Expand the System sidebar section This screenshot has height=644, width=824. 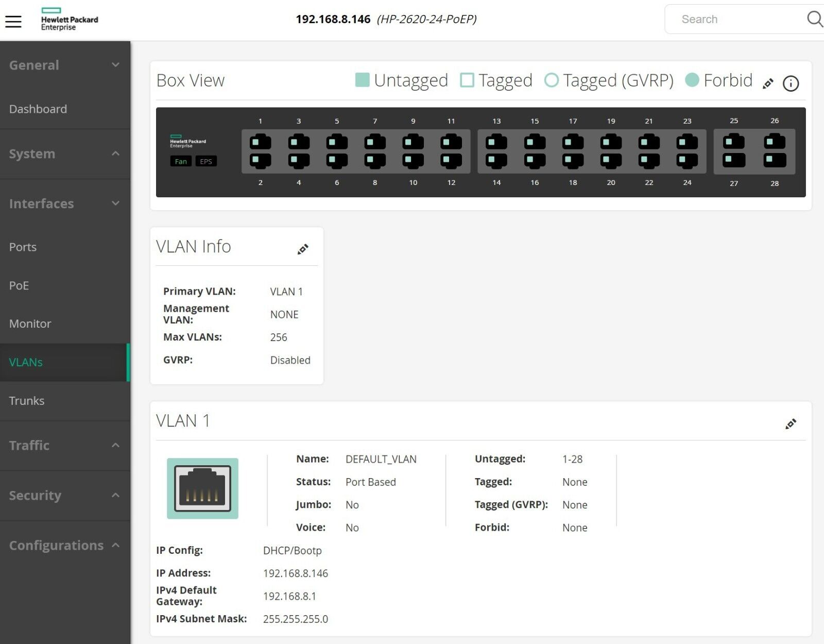tap(116, 154)
